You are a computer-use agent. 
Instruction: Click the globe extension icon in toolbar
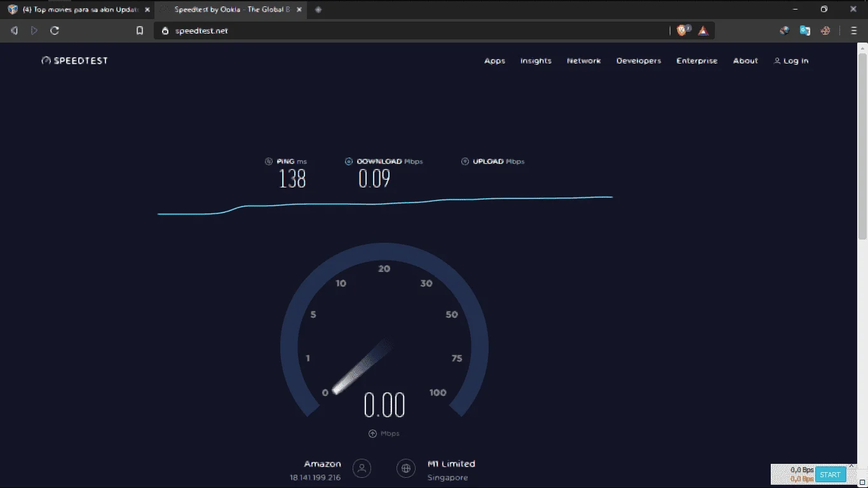coord(785,30)
